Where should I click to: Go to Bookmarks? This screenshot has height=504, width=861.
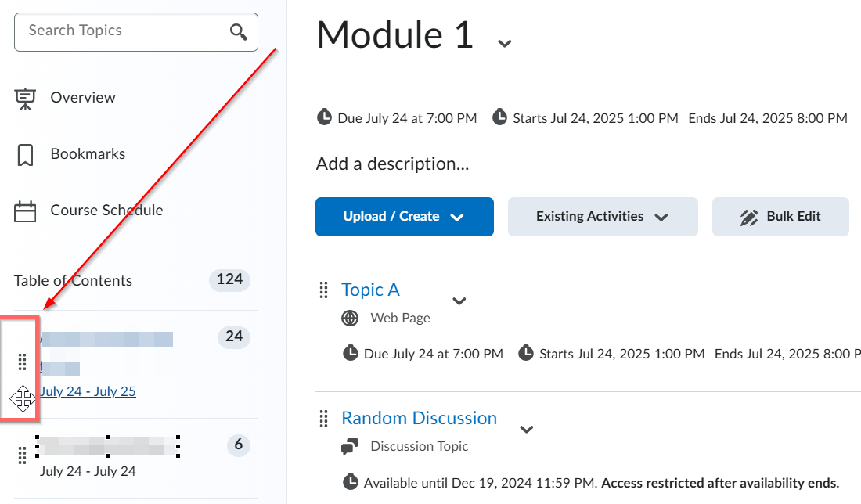pos(88,153)
